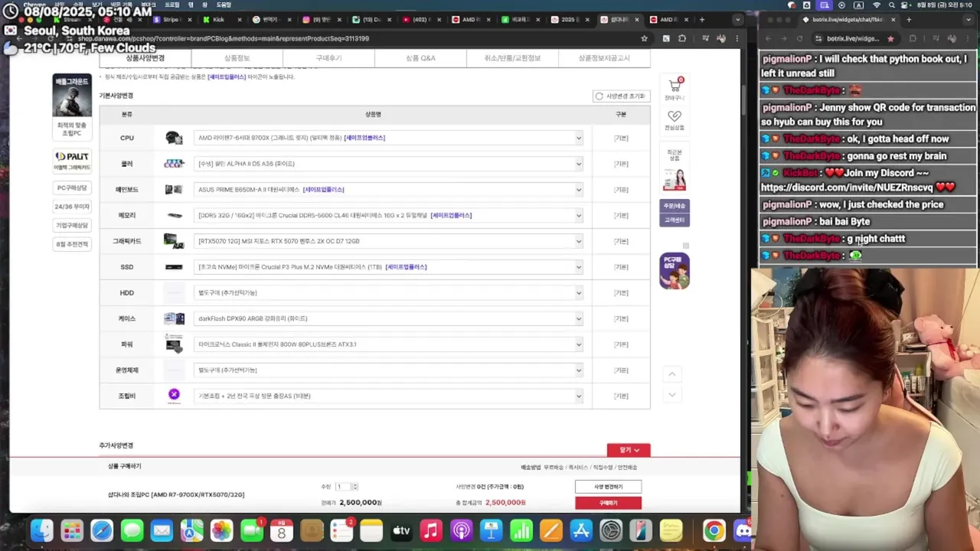Image resolution: width=980 pixels, height=551 pixels.
Task: Open the ASUS PRIME B650M-A II motherboard dropdown
Action: [388, 189]
